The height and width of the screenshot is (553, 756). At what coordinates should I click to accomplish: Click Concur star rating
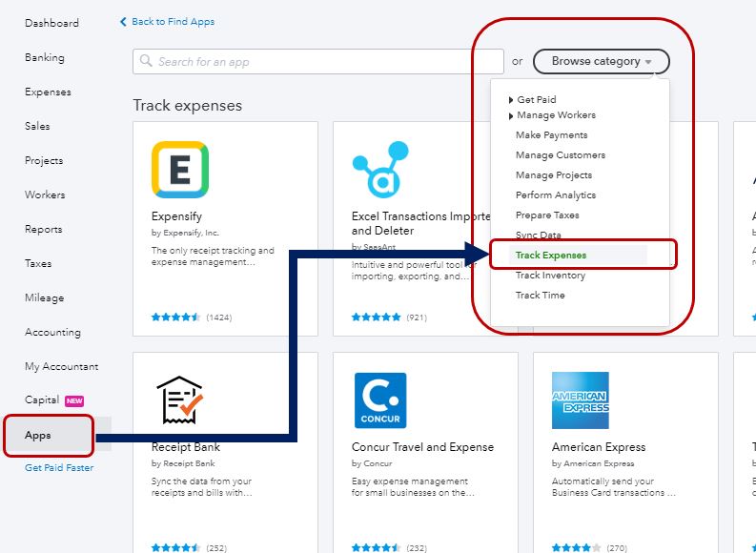pos(376,547)
